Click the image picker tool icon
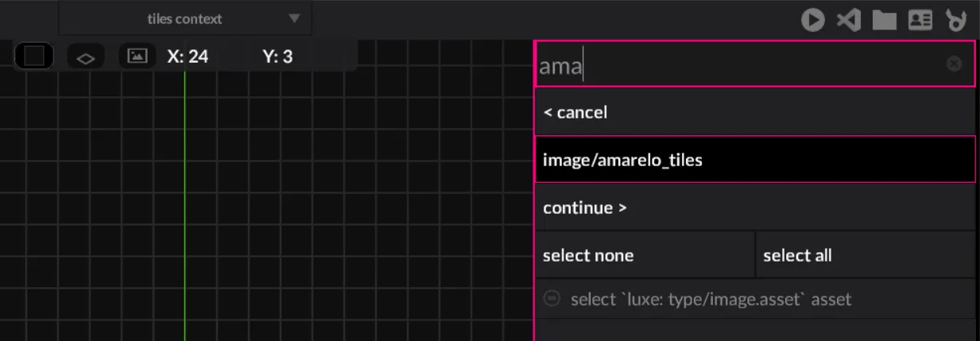Viewport: 980px width, 341px height. click(138, 56)
